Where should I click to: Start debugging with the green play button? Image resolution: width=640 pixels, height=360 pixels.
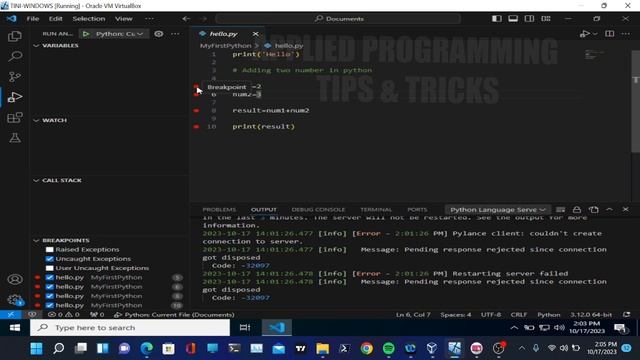pyautogui.click(x=86, y=34)
